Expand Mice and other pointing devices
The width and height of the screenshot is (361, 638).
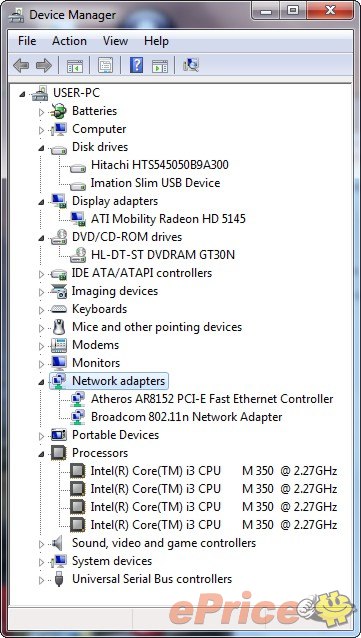41,328
